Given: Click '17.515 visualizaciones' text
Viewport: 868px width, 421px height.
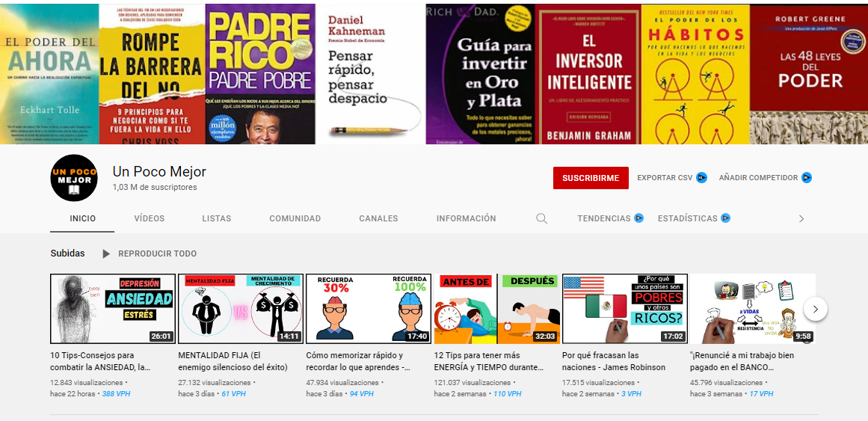Looking at the screenshot, I should (598, 383).
